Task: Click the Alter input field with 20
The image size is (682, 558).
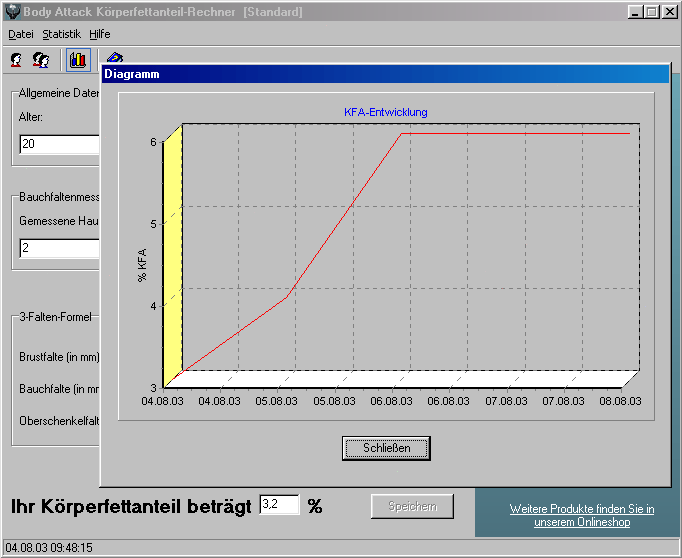Action: click(x=58, y=144)
